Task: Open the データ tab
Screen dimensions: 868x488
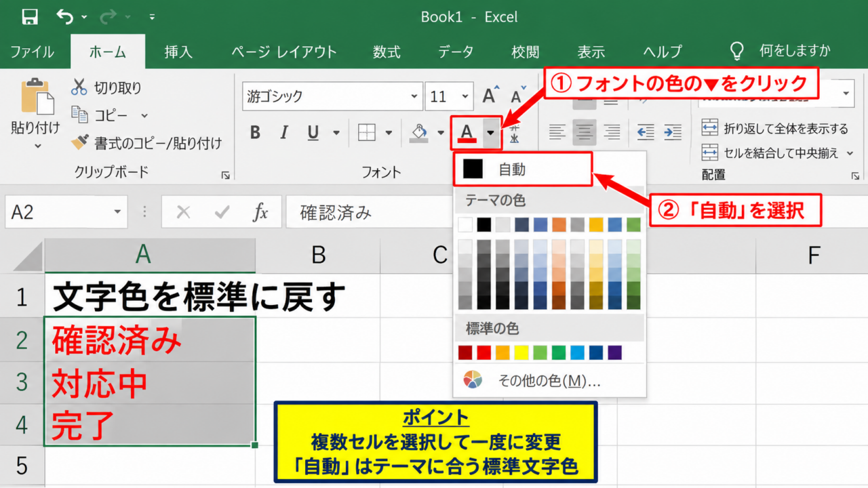Action: (456, 52)
